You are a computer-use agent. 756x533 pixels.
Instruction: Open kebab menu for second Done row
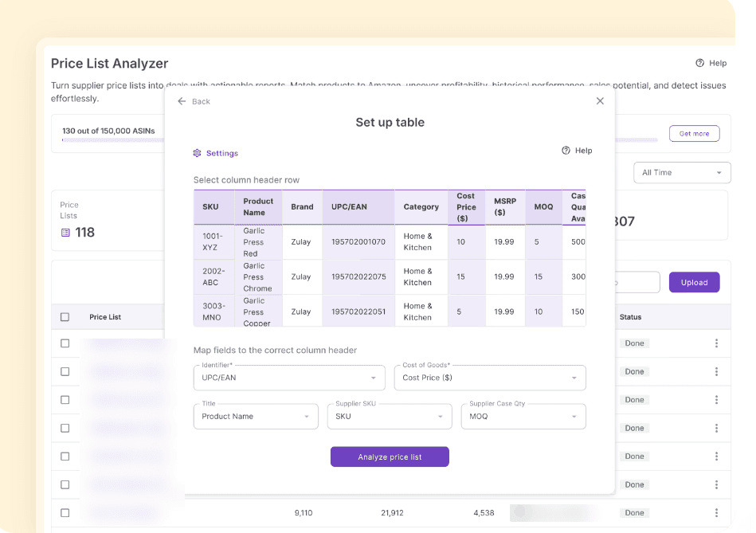tap(716, 371)
